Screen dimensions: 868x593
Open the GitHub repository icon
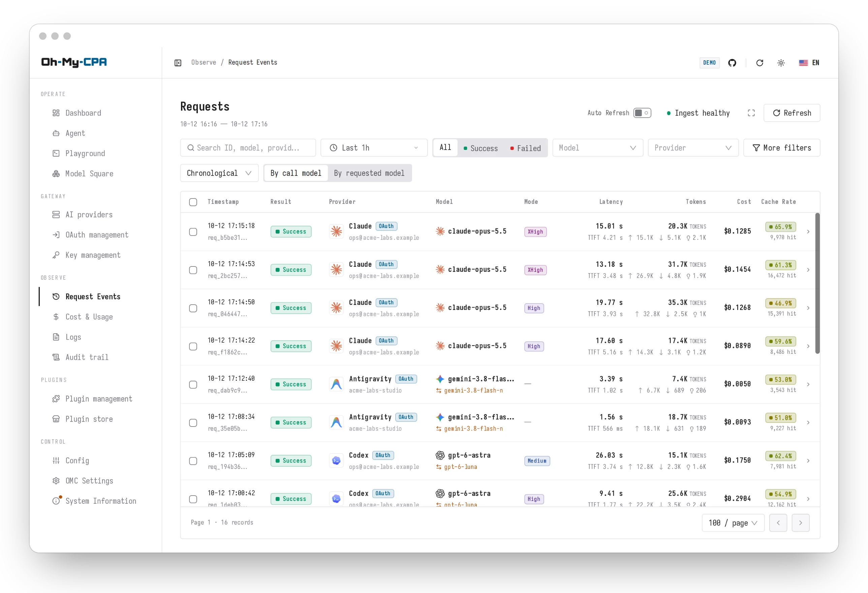(732, 63)
